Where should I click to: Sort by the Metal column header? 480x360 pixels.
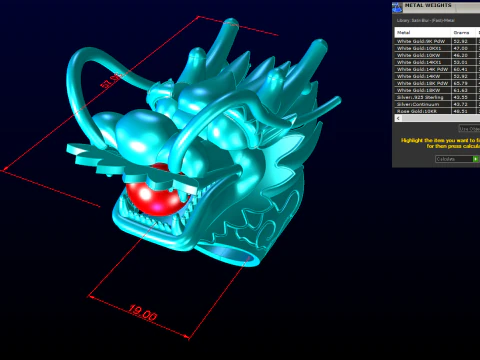(x=423, y=33)
